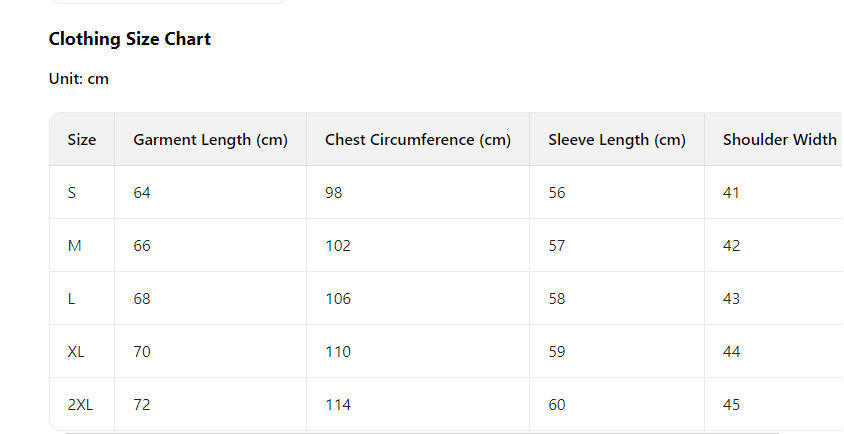The height and width of the screenshot is (434, 844).
Task: Click chest circumference value 114 for size 2XL
Action: click(338, 405)
